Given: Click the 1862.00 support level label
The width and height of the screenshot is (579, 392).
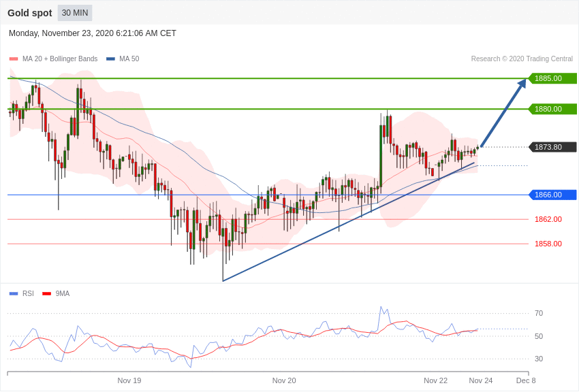Looking at the screenshot, I should (548, 219).
